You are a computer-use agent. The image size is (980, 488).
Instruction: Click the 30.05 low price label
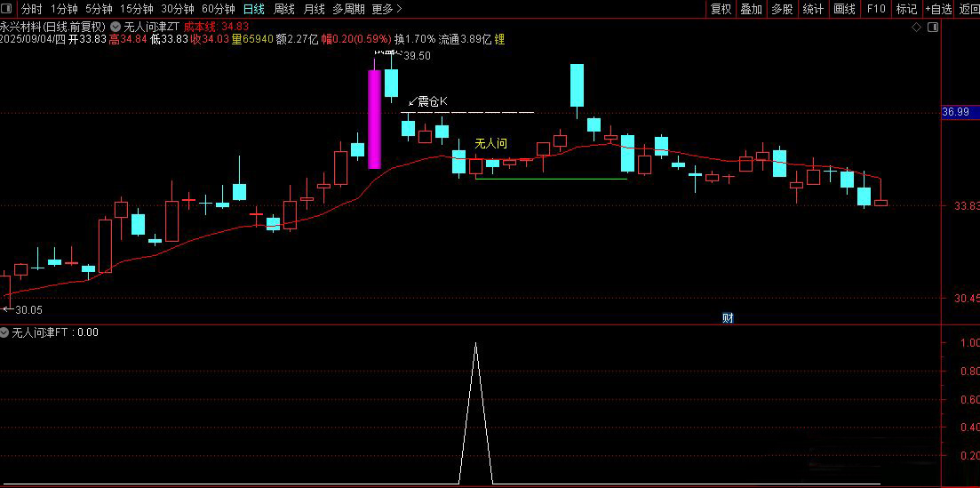click(28, 309)
